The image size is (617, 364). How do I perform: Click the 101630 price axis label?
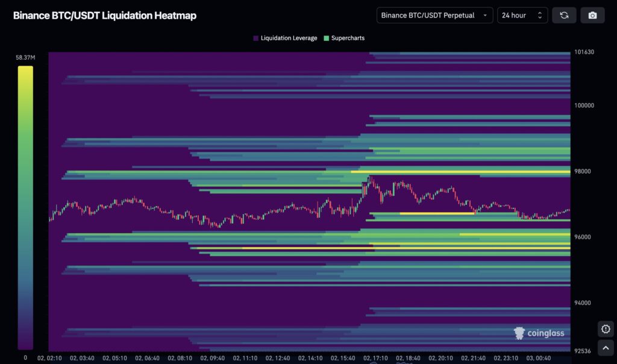(x=584, y=52)
